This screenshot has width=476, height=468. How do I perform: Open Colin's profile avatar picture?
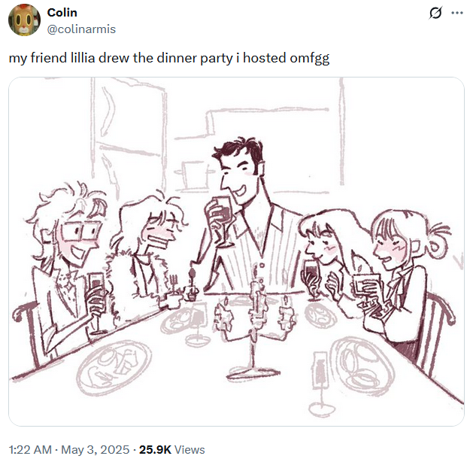click(24, 20)
